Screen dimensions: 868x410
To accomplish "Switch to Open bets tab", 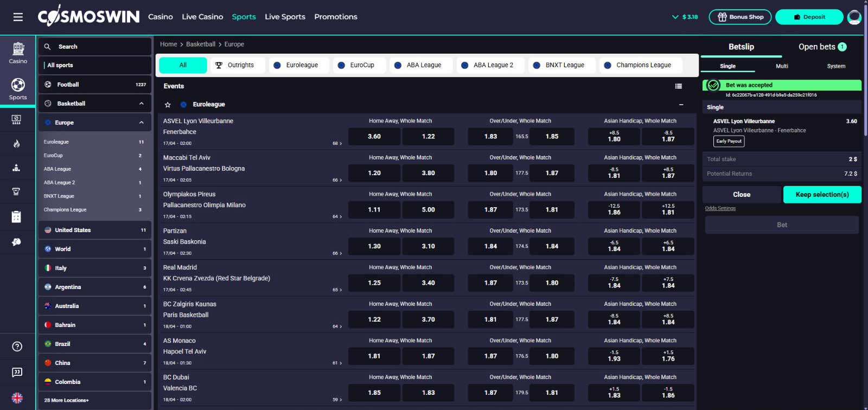I will point(822,47).
